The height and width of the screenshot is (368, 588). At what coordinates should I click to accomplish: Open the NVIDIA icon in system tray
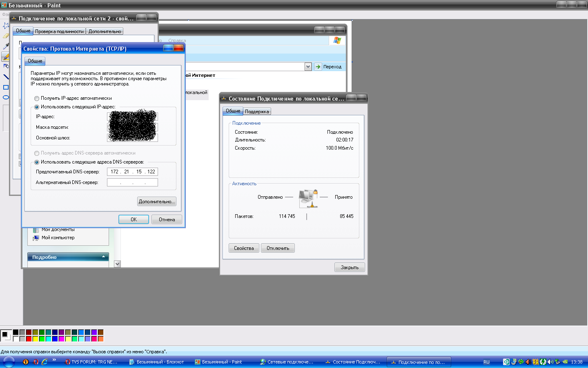(x=565, y=362)
